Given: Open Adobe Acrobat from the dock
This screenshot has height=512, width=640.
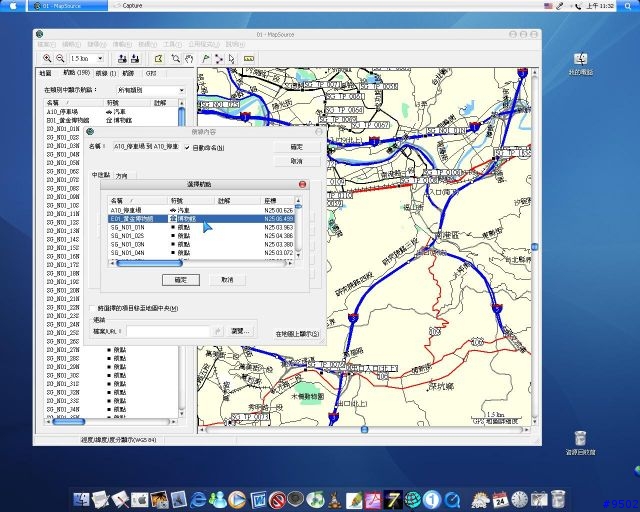Looking at the screenshot, I should pyautogui.click(x=373, y=499).
